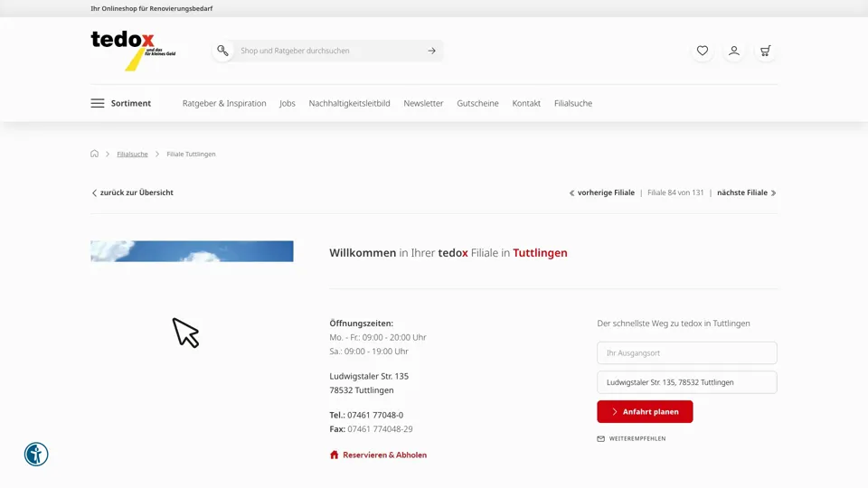The image size is (868, 488).
Task: Click the search magnifier icon
Action: point(222,51)
